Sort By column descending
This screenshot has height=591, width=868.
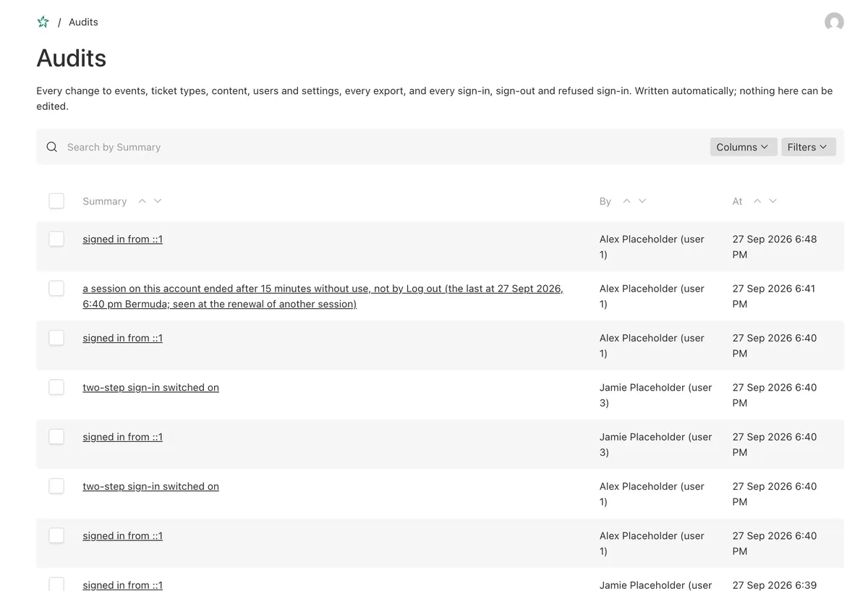(x=642, y=201)
